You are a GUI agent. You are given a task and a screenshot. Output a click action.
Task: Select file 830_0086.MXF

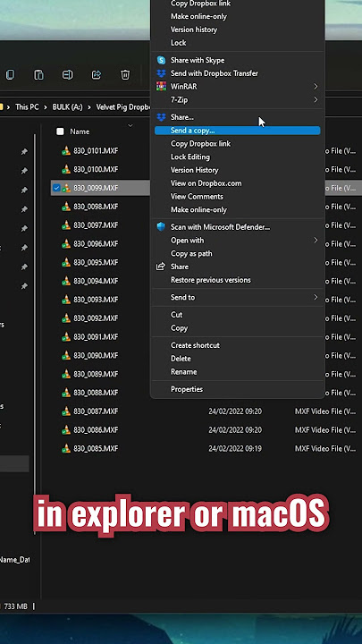pyautogui.click(x=96, y=430)
